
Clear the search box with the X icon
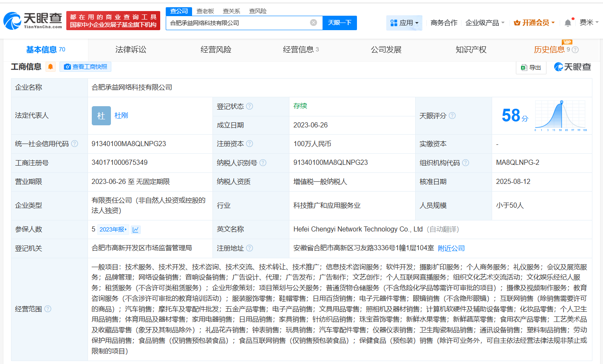click(x=314, y=23)
